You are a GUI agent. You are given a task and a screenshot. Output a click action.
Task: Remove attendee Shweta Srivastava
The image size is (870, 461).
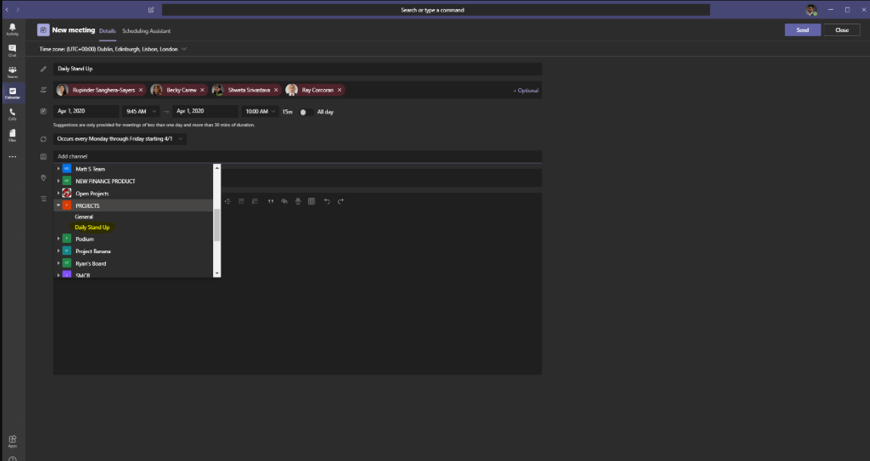(x=276, y=90)
